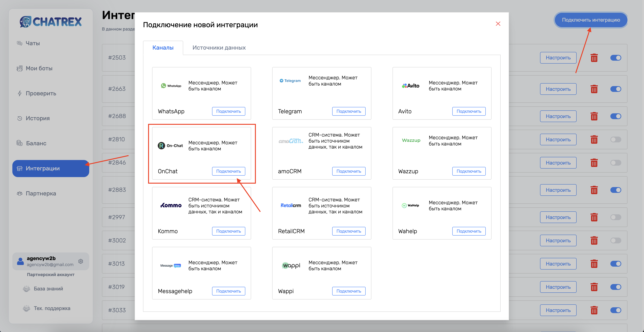Image resolution: width=644 pixels, height=332 pixels.
Task: Connect the Telegram channel
Action: (x=349, y=111)
